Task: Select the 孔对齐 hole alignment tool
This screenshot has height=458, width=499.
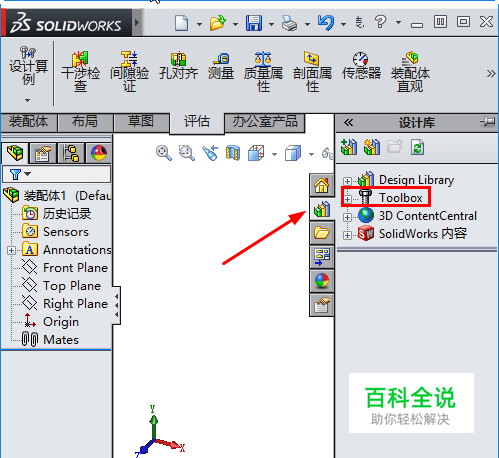Action: click(178, 66)
